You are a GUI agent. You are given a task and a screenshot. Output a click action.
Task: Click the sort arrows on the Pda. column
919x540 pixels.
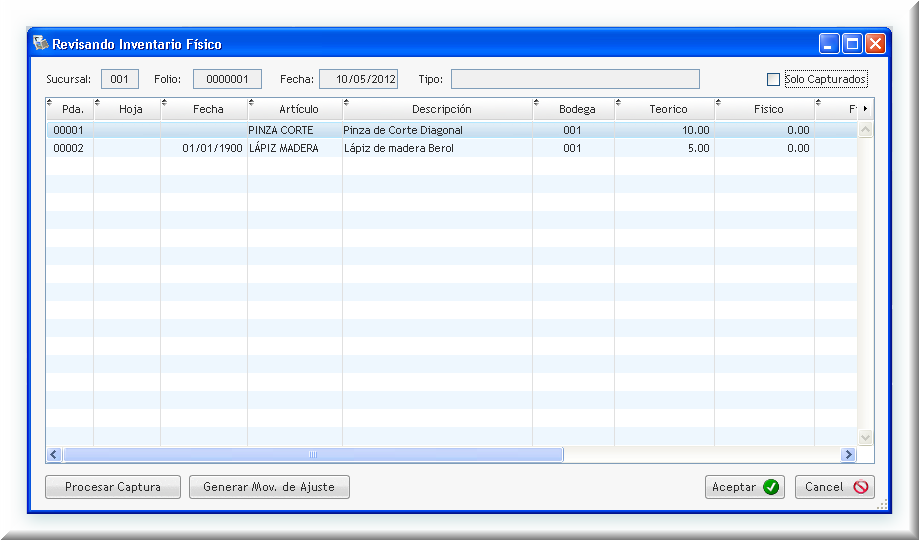click(50, 102)
